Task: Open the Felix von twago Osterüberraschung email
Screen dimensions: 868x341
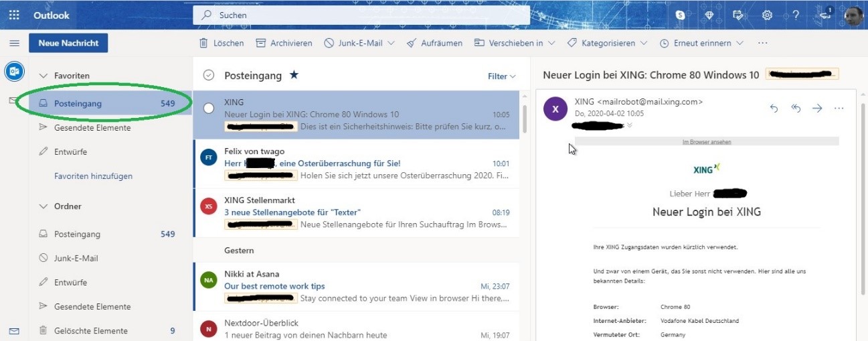Action: click(356, 163)
